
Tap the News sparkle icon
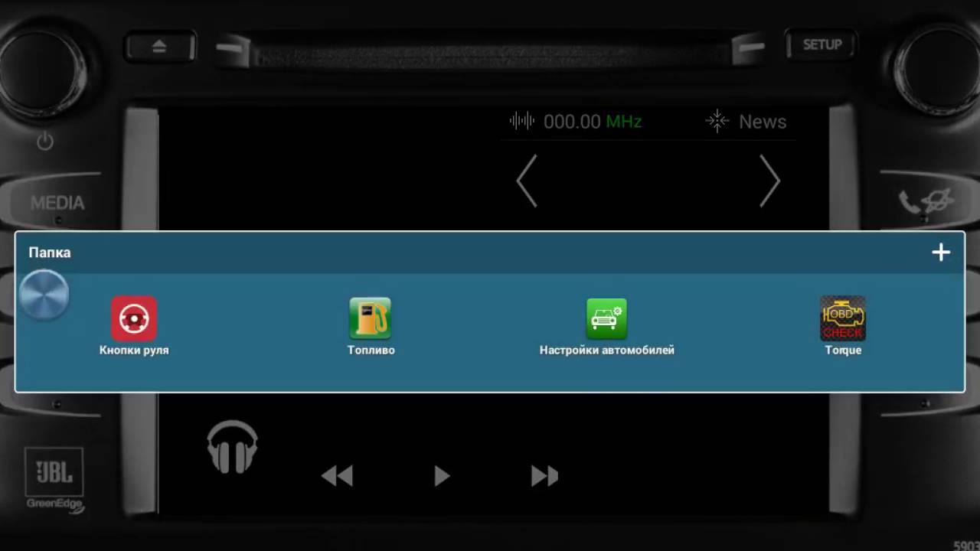717,121
